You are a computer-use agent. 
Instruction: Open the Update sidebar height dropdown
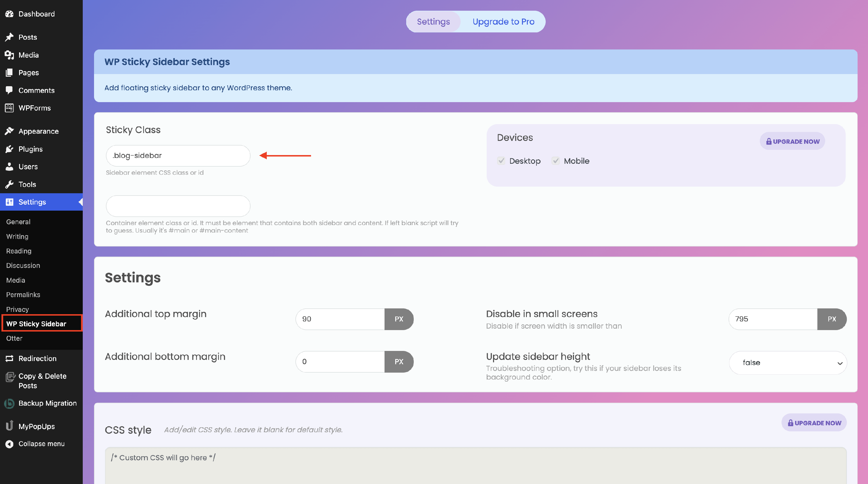point(788,362)
